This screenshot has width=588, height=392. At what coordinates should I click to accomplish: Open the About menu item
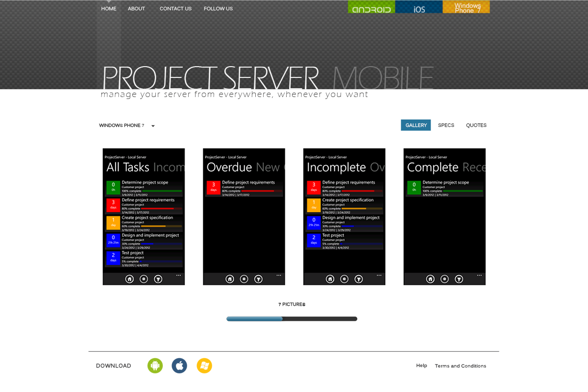136,9
